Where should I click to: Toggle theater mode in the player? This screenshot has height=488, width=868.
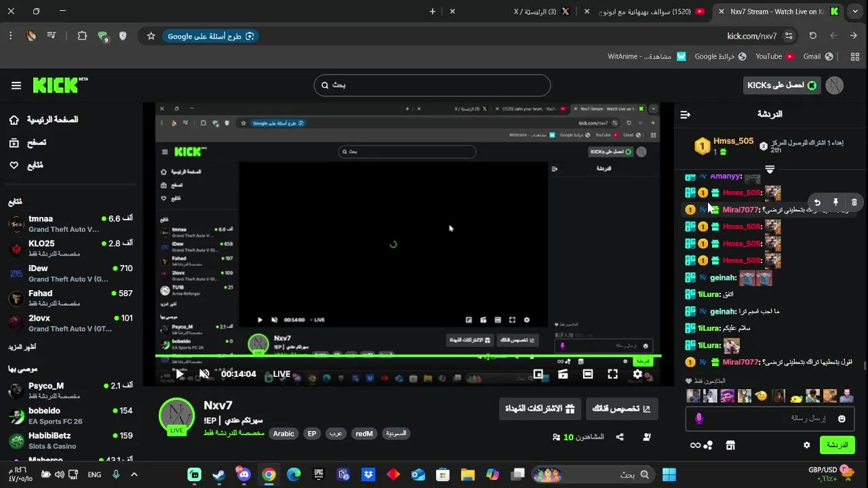(x=588, y=374)
